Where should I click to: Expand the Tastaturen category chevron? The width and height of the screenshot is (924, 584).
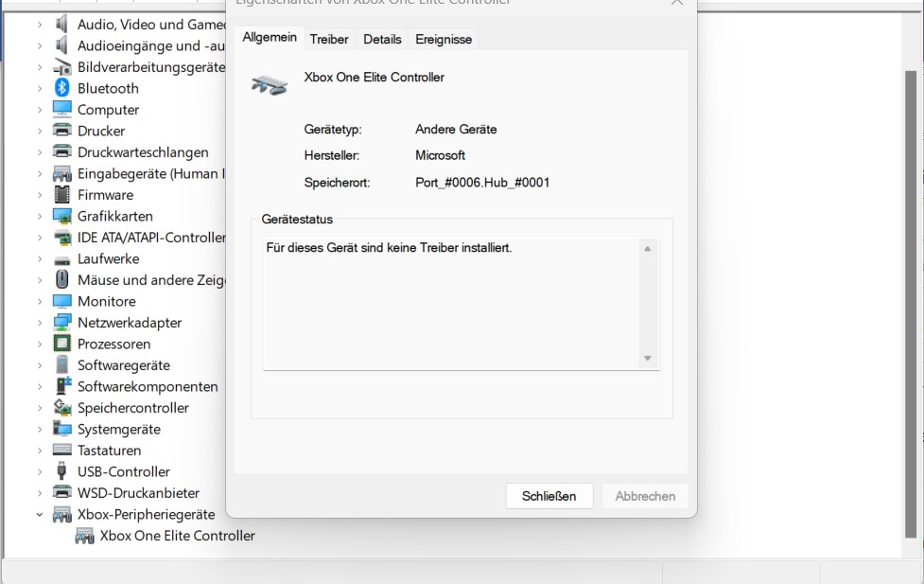pos(40,451)
